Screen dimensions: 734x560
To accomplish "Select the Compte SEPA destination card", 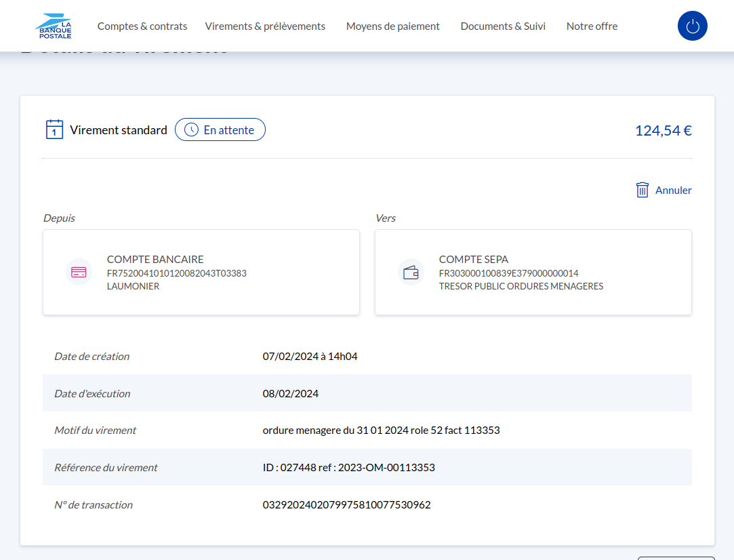I will click(533, 272).
